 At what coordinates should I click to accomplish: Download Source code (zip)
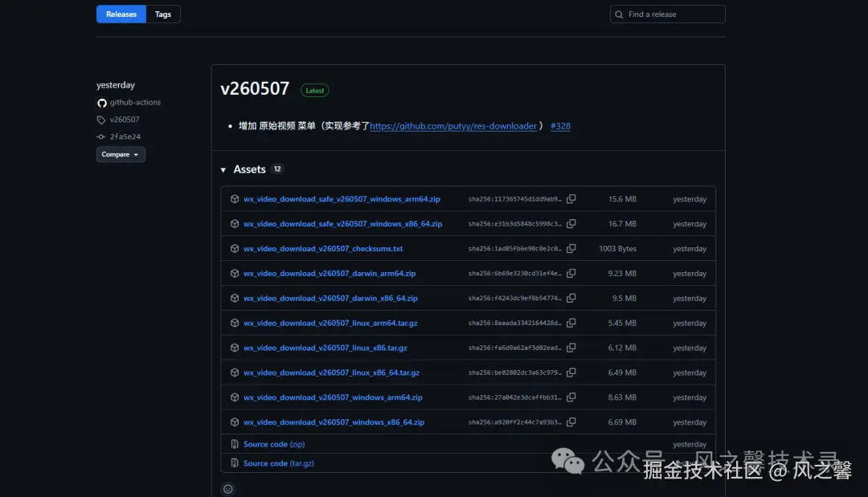[x=274, y=444]
